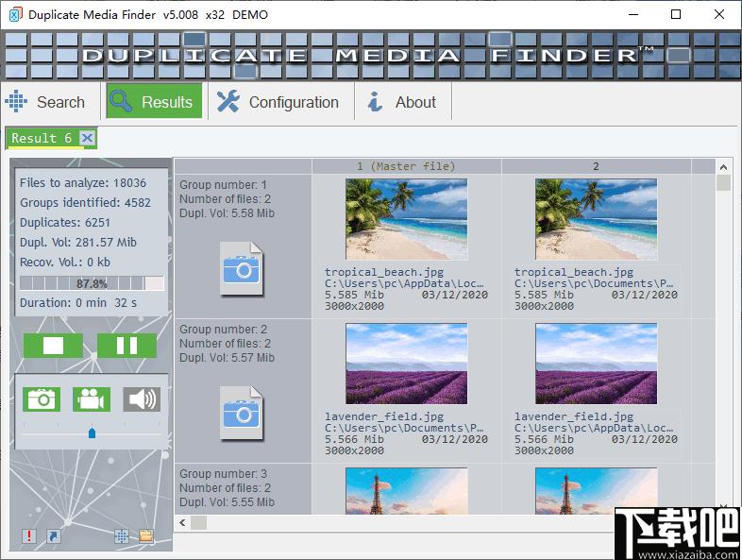Click the 'Duration: 0 min 32 s' text
The image size is (742, 560).
point(78,302)
